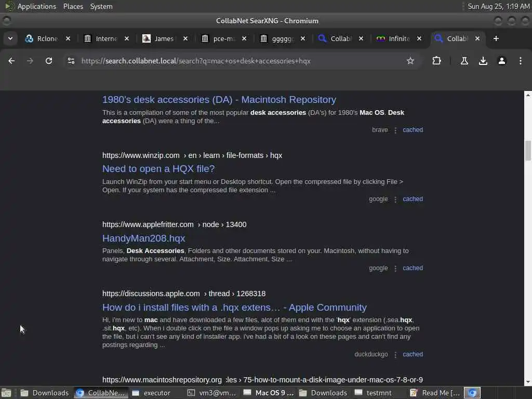The image size is (532, 399).
Task: Go back to previous page
Action: (x=11, y=61)
